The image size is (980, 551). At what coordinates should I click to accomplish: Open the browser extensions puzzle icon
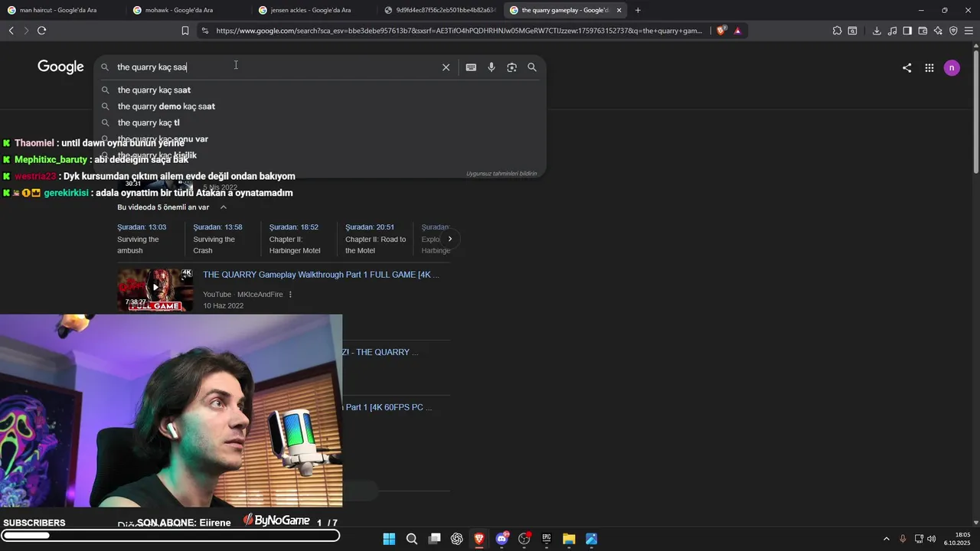[x=837, y=31]
